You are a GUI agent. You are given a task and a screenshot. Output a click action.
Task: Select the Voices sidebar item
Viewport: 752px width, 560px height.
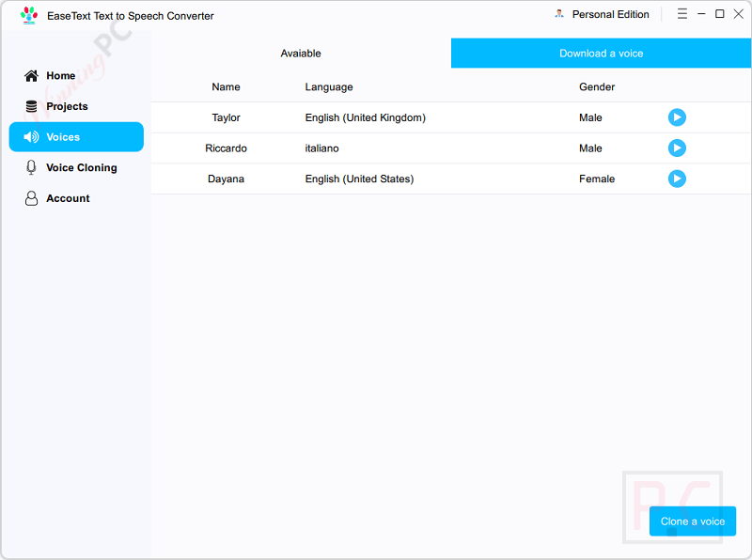pyautogui.click(x=76, y=137)
